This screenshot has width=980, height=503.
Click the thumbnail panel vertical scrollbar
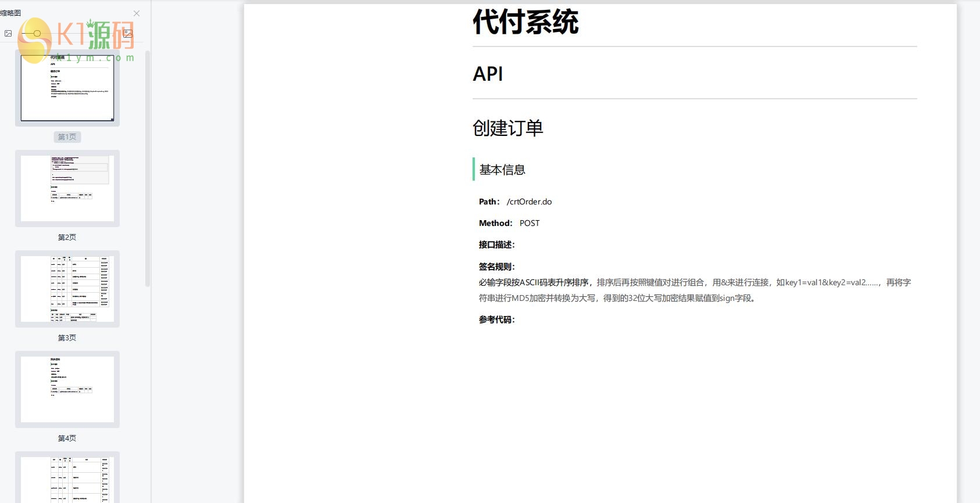click(x=148, y=168)
